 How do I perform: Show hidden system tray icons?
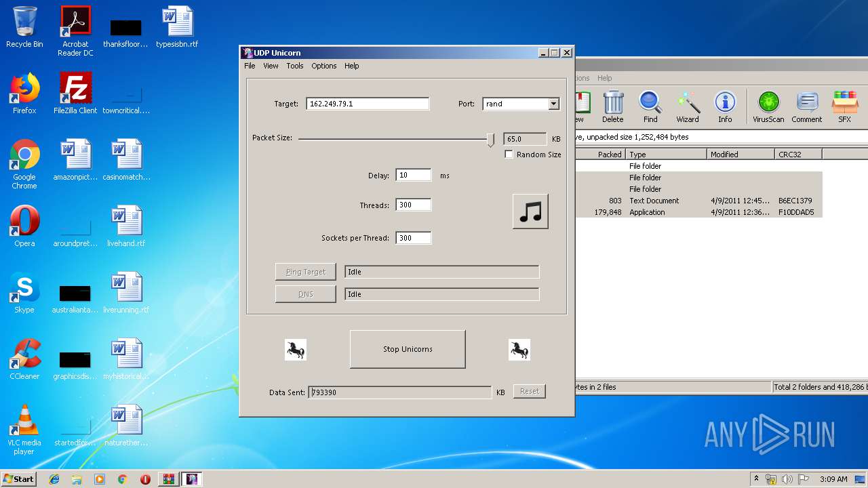(x=756, y=479)
